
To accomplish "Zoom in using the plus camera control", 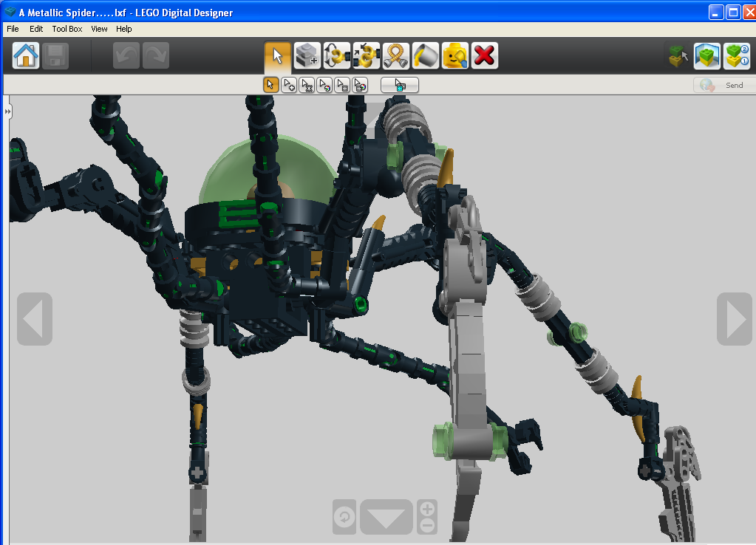I will [x=426, y=510].
